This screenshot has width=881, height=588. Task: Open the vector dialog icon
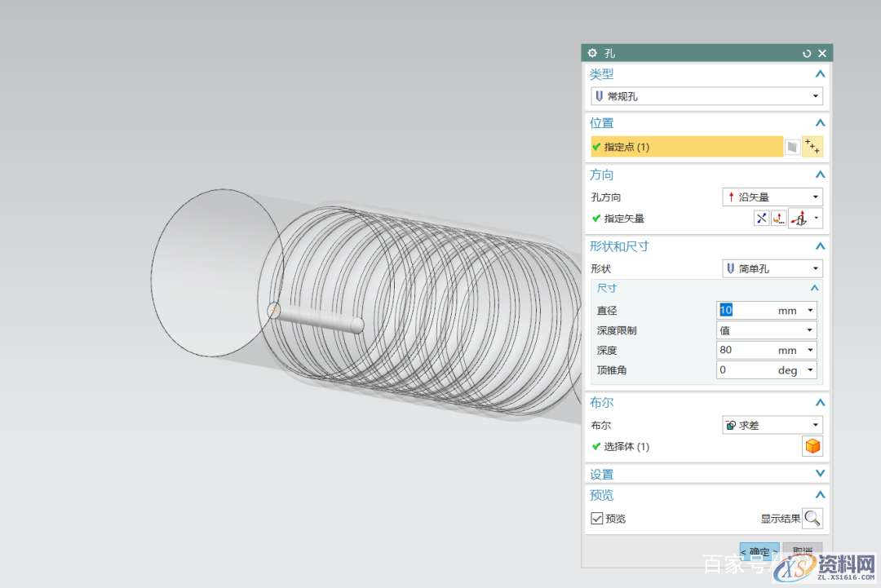(x=779, y=218)
